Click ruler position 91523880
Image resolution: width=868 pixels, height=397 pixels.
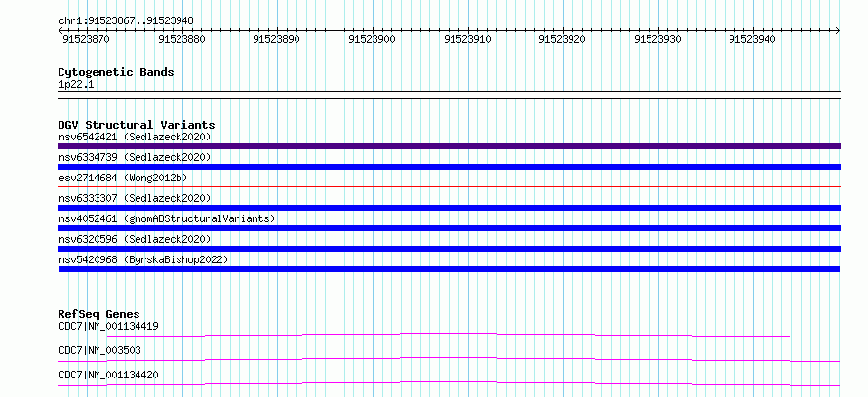click(181, 39)
